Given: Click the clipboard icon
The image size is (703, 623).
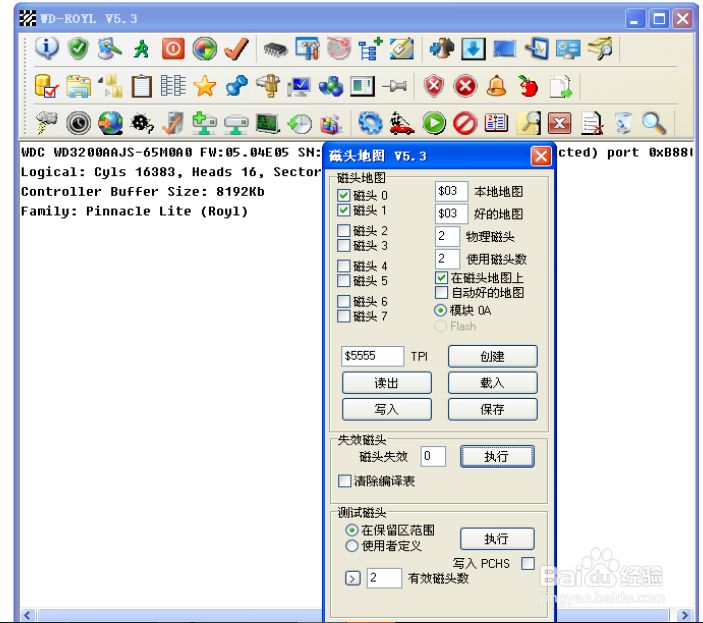Looking at the screenshot, I should [x=142, y=86].
